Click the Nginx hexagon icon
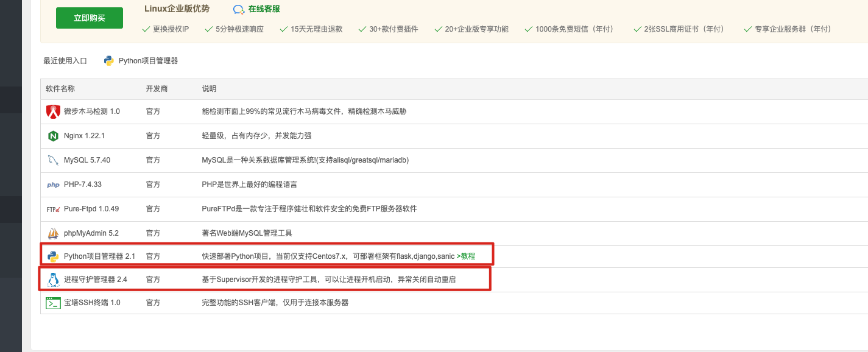Screen dimensions: 868x352 (x=53, y=136)
